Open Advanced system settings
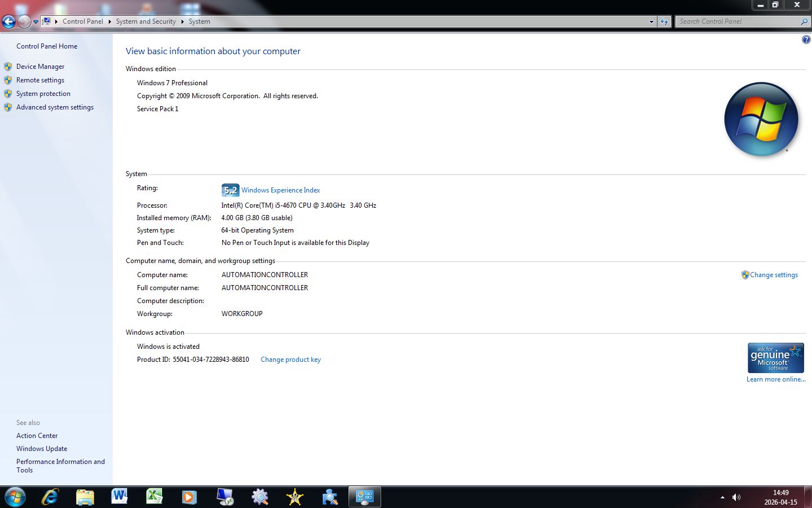The width and height of the screenshot is (812, 508). (x=55, y=107)
